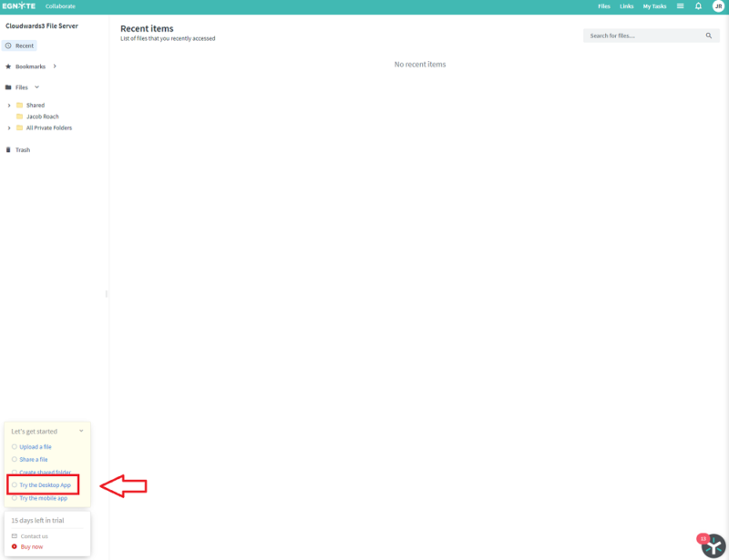Open the Jacob Roach folder
Screen dimensions: 729x560
click(x=42, y=117)
